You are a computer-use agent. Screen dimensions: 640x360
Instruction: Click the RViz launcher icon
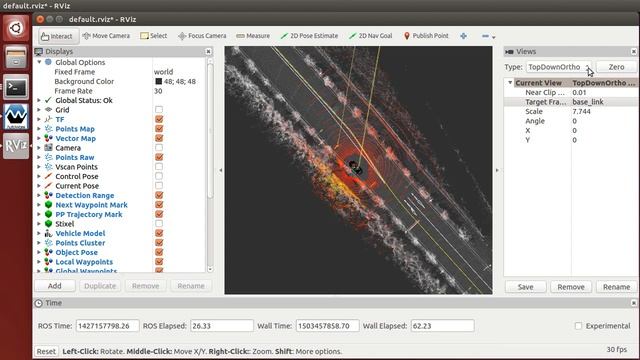pyautogui.click(x=16, y=146)
